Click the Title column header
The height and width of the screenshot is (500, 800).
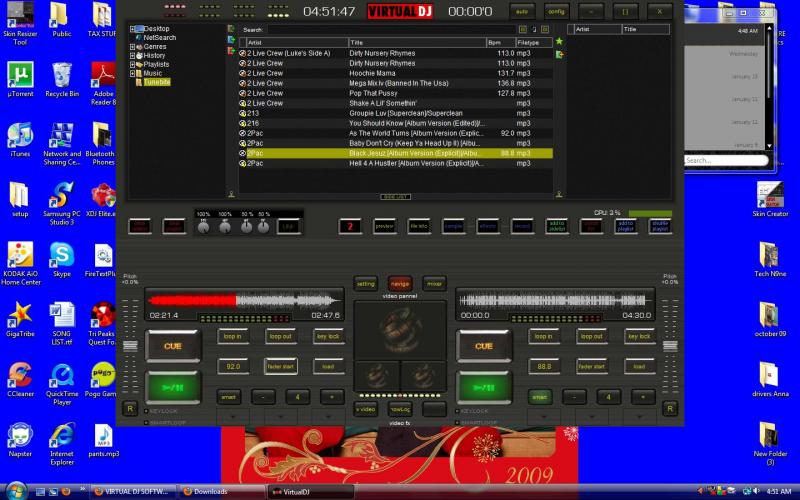(417, 42)
